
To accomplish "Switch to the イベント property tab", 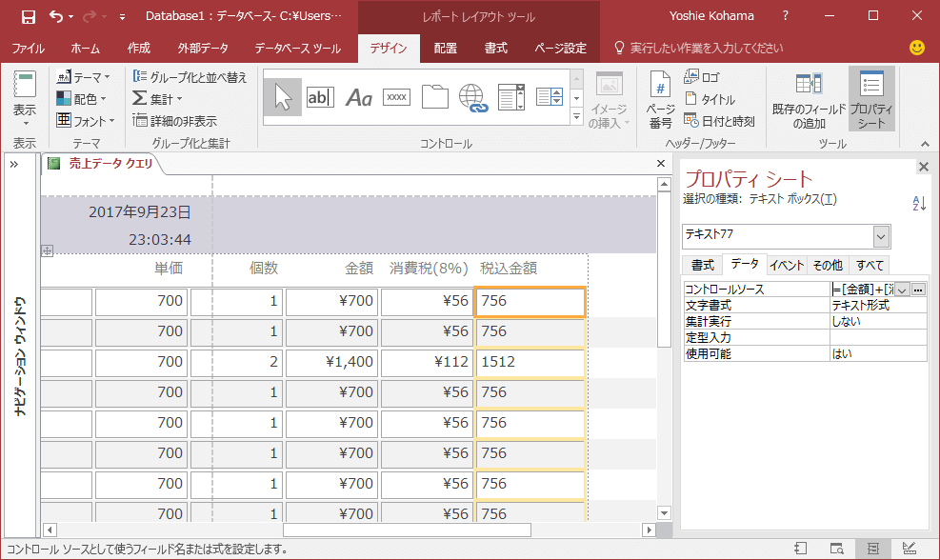I will [787, 265].
